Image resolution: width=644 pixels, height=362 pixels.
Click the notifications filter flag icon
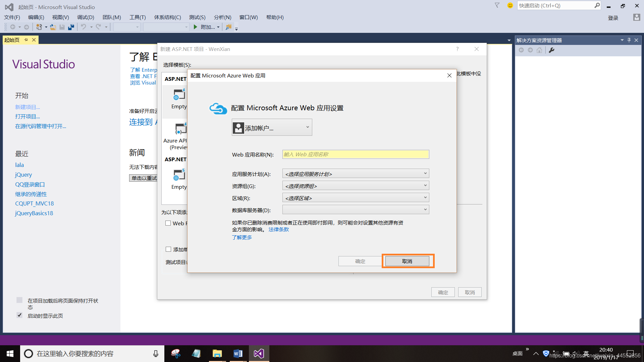(x=497, y=5)
